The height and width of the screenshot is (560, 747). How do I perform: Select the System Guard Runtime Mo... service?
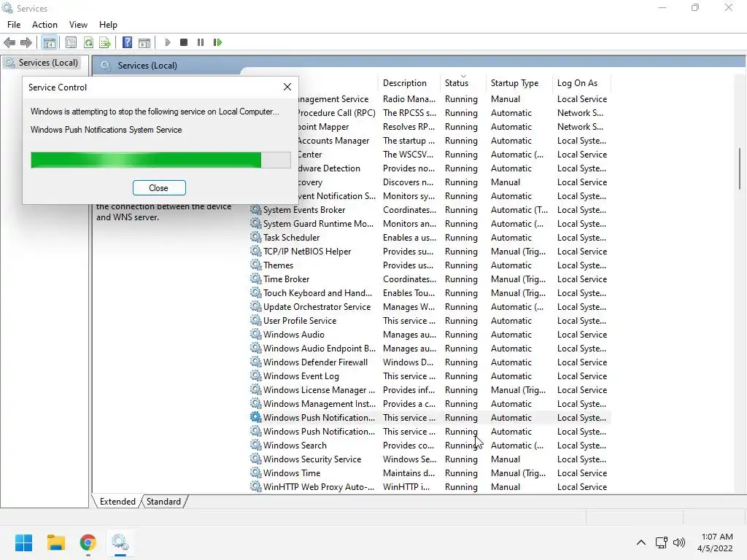click(x=430, y=223)
